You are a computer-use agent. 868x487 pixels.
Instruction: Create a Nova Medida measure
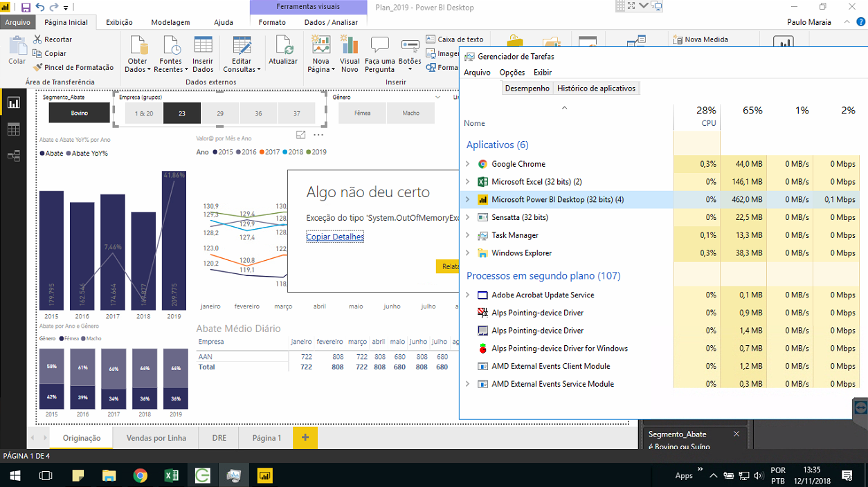(x=700, y=39)
